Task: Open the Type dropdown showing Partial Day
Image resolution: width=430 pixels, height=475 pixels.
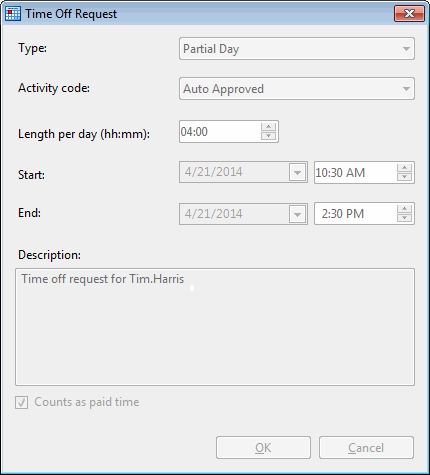Action: (297, 49)
